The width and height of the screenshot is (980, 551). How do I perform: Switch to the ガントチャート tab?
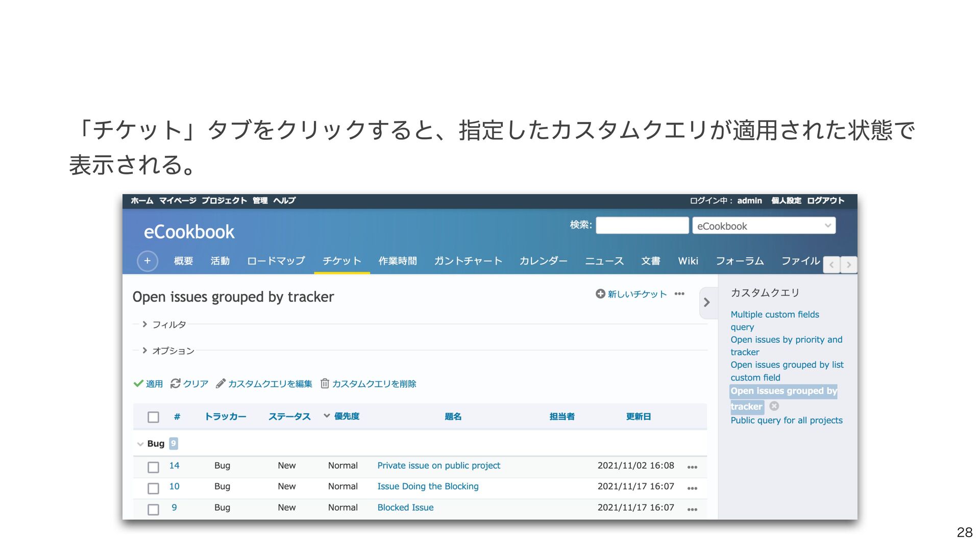(x=468, y=261)
